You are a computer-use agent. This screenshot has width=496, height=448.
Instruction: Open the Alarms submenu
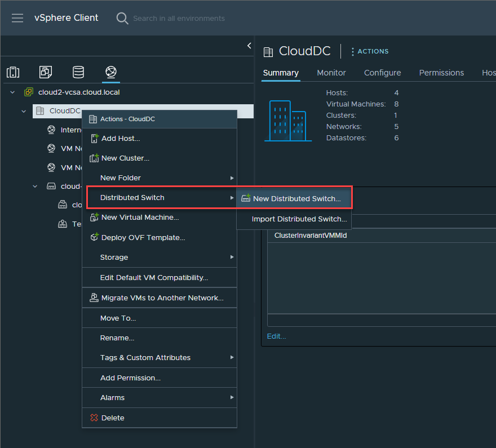tap(160, 397)
